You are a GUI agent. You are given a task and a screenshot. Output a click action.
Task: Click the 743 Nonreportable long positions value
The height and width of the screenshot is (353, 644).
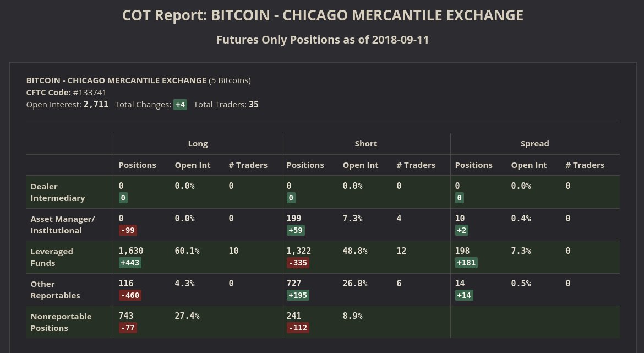(126, 316)
